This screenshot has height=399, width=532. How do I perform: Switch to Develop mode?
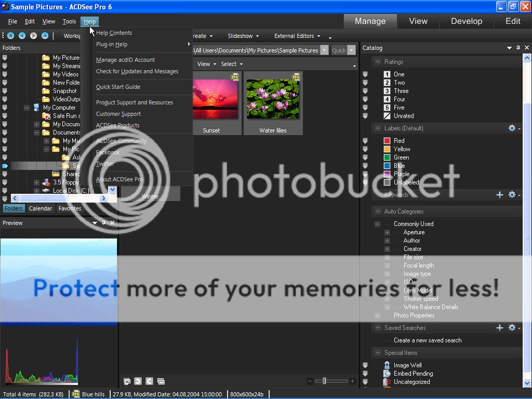click(466, 21)
